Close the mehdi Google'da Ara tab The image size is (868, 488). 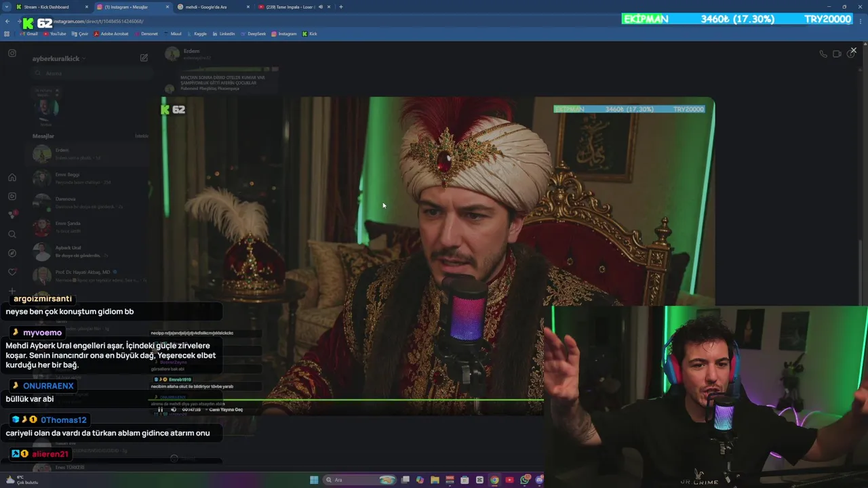(x=248, y=7)
